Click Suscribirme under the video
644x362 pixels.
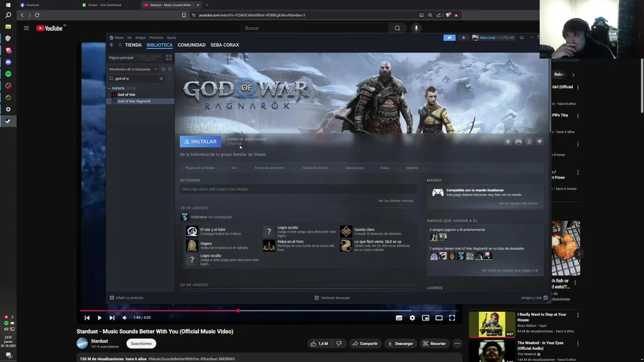[x=141, y=343]
